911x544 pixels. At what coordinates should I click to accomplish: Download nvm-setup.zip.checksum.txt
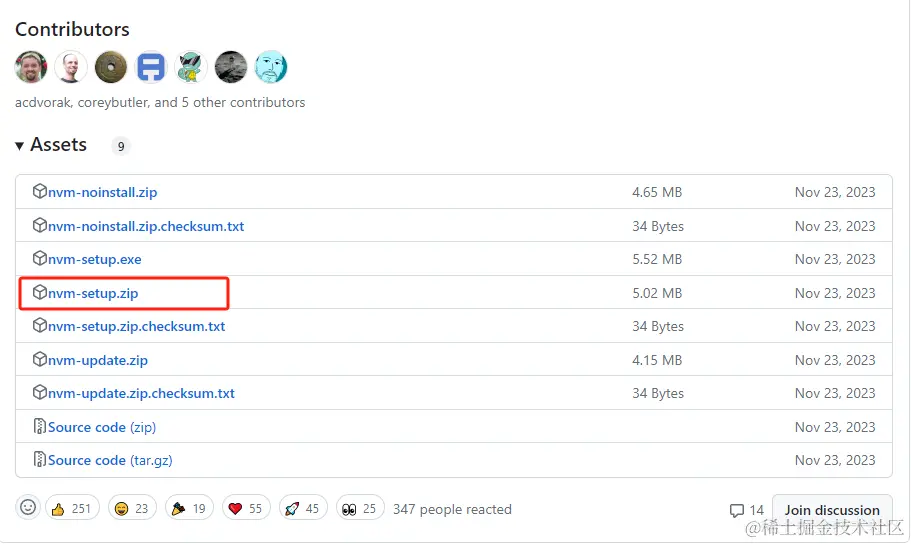pos(137,327)
